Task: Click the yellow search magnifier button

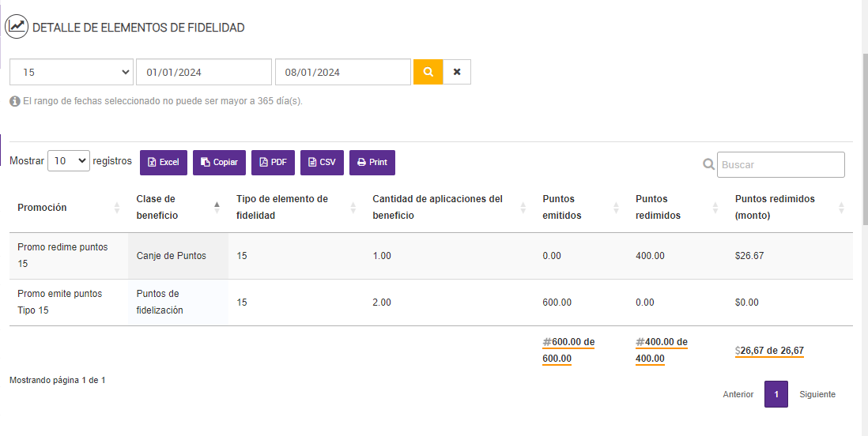Action: point(428,72)
